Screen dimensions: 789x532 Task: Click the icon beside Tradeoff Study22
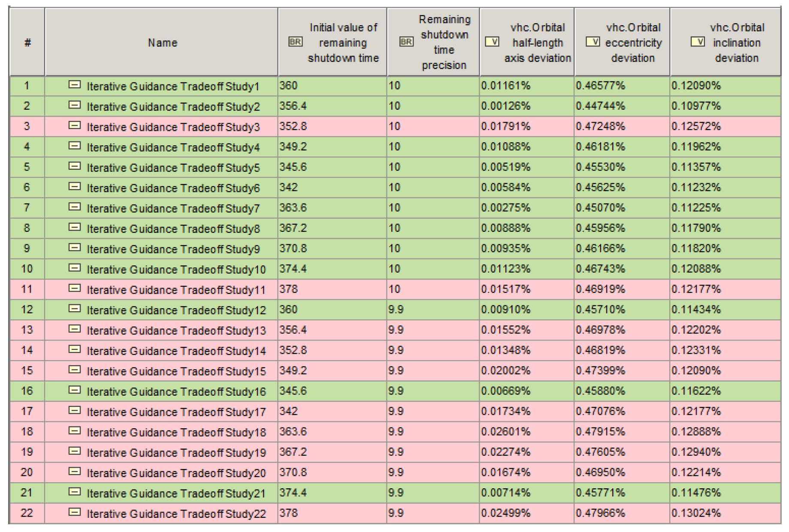coord(75,513)
